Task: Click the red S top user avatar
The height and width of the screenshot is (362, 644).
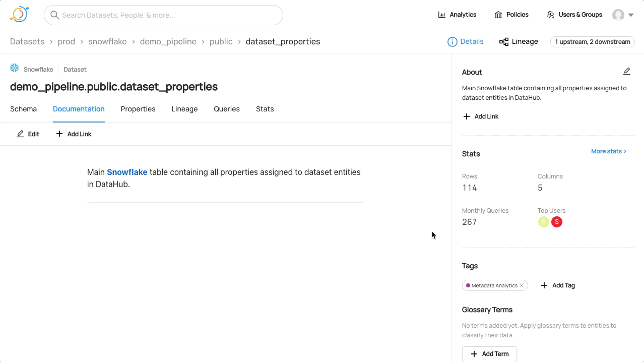Action: point(556,222)
